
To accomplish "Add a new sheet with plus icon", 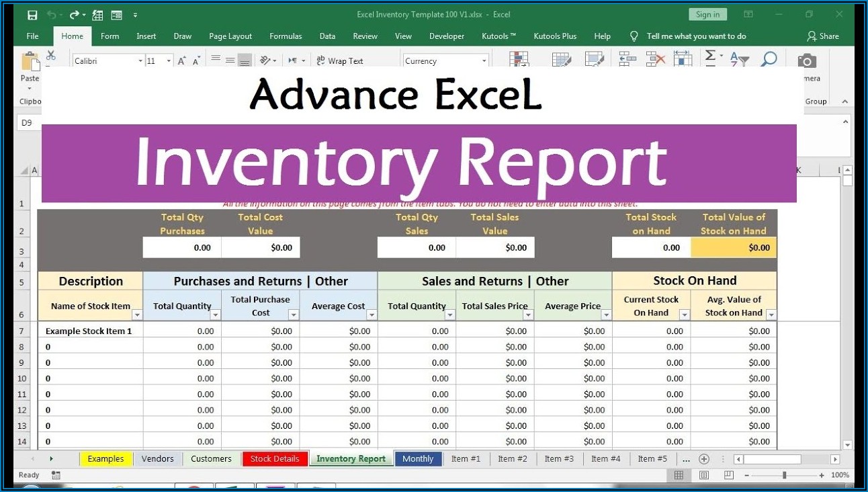I will 704,459.
